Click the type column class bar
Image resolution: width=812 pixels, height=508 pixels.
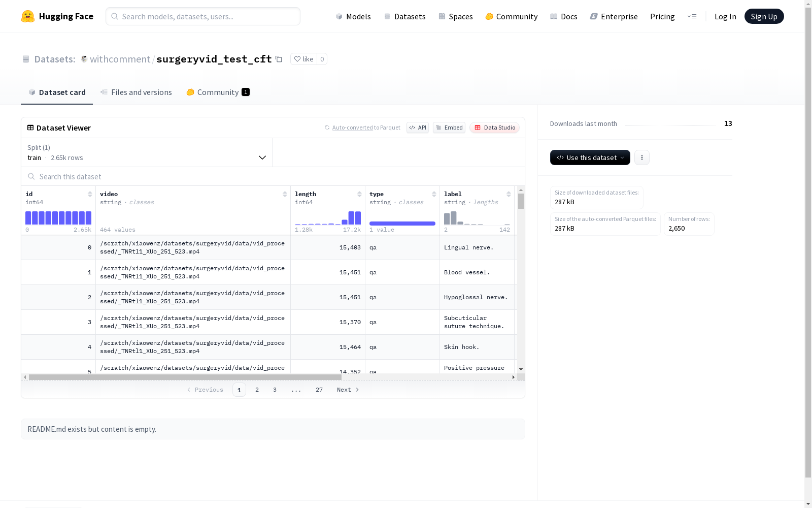pos(402,223)
